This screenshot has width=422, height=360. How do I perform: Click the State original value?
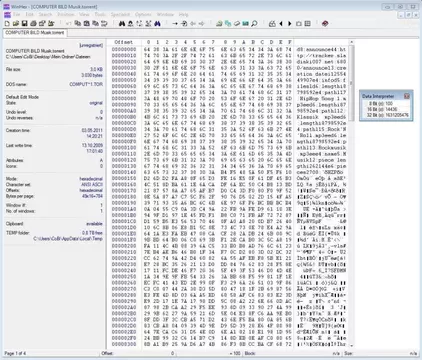[96, 103]
